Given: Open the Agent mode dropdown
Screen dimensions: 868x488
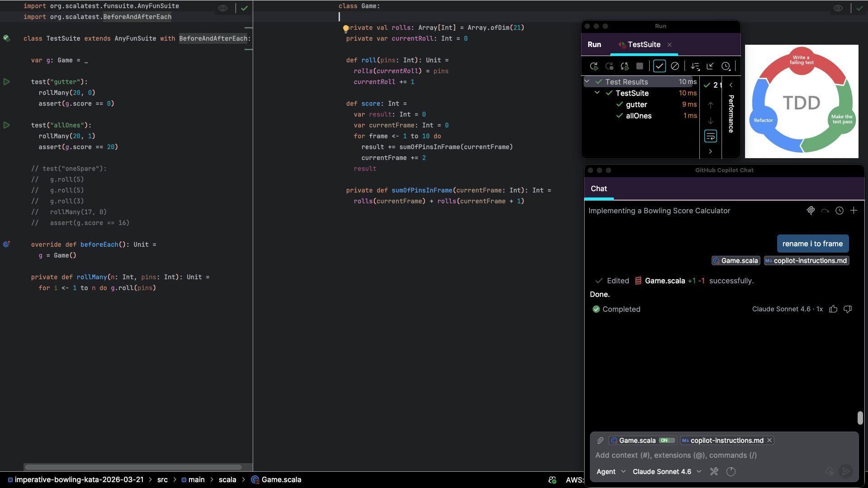Looking at the screenshot, I should (x=611, y=472).
